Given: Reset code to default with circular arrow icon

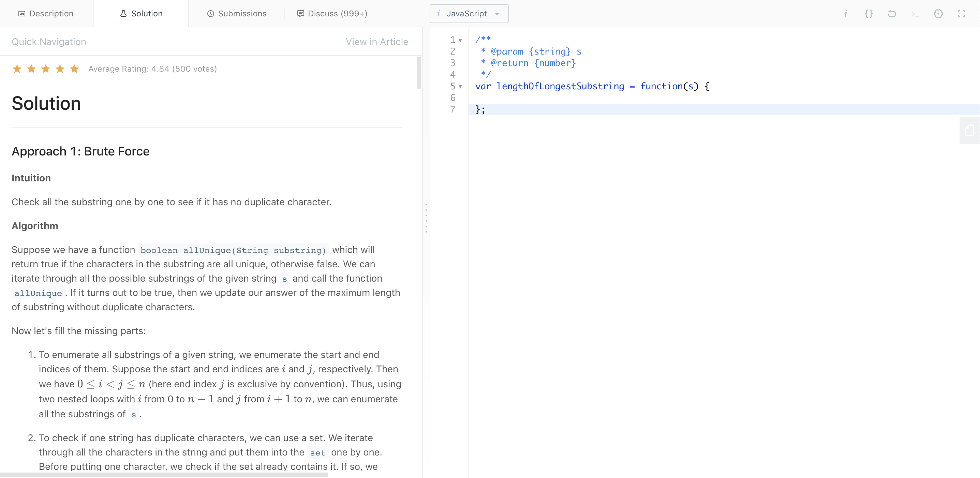Looking at the screenshot, I should [892, 14].
